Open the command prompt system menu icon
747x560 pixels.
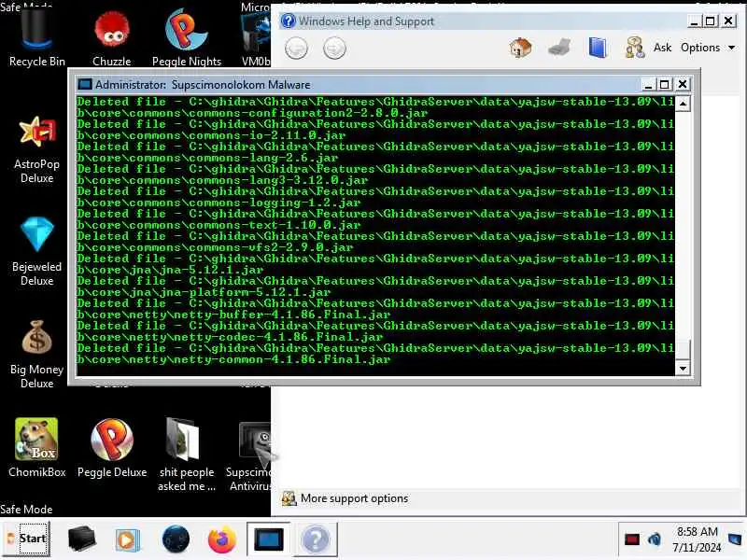point(84,84)
